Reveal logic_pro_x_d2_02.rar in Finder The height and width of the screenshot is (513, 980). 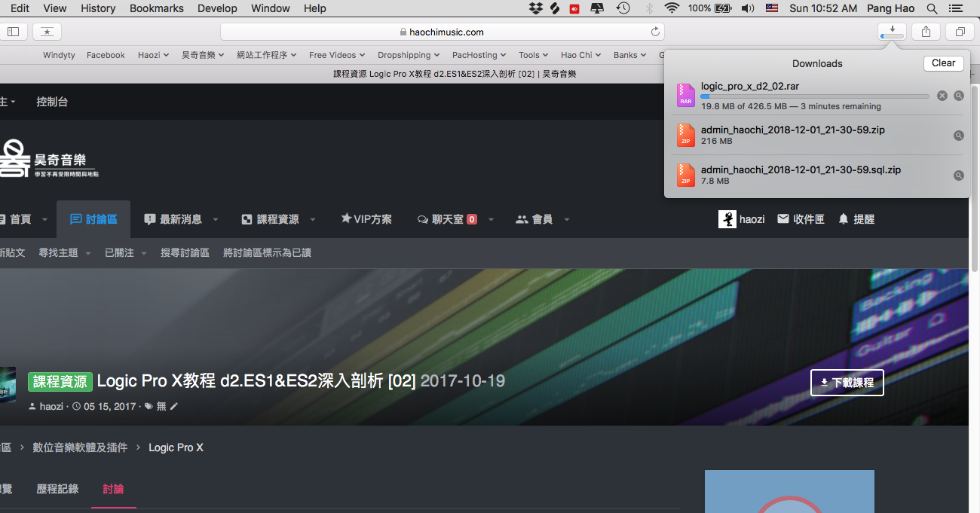pyautogui.click(x=959, y=96)
